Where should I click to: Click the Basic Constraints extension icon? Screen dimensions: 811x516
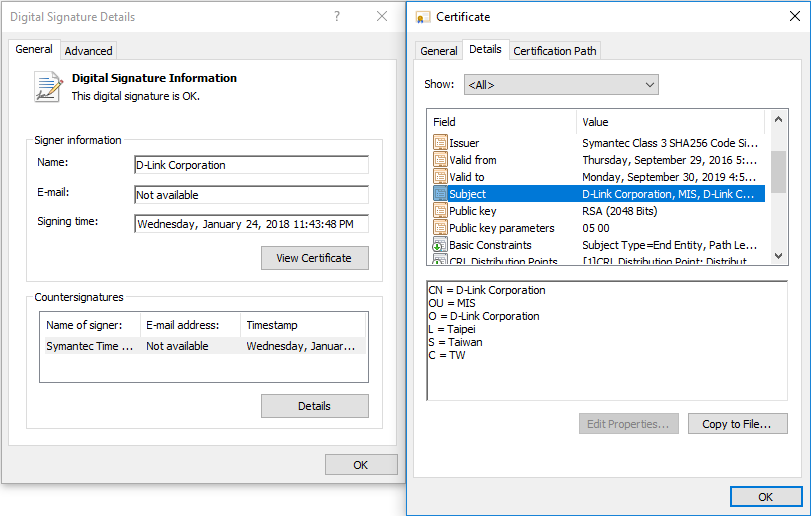pos(440,245)
